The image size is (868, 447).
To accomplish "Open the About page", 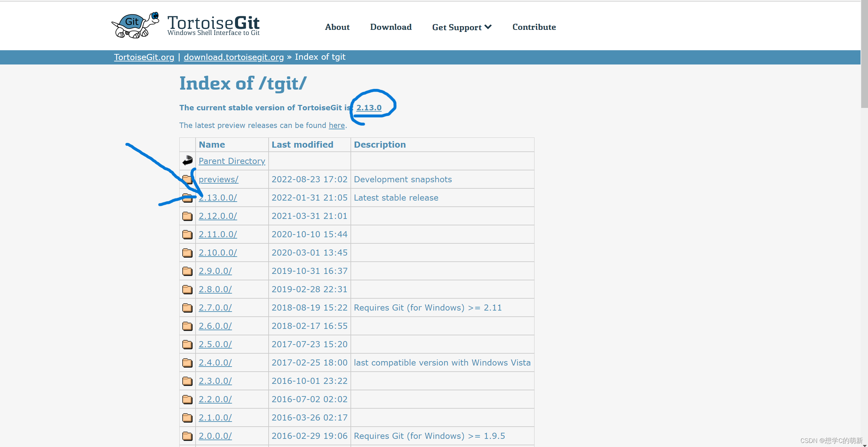I will pyautogui.click(x=337, y=27).
